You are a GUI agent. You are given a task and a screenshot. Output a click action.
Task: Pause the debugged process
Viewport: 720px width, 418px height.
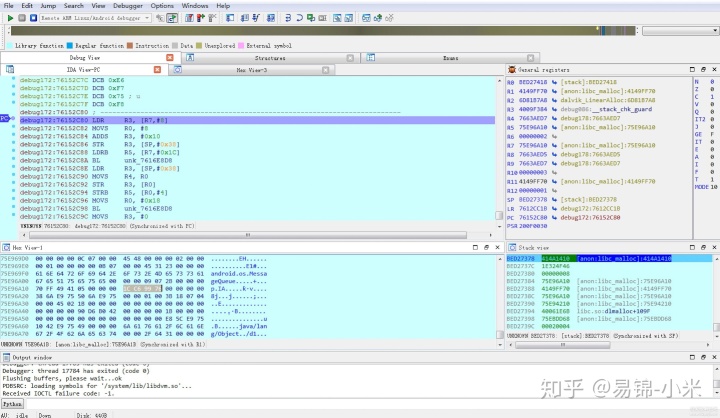22,18
